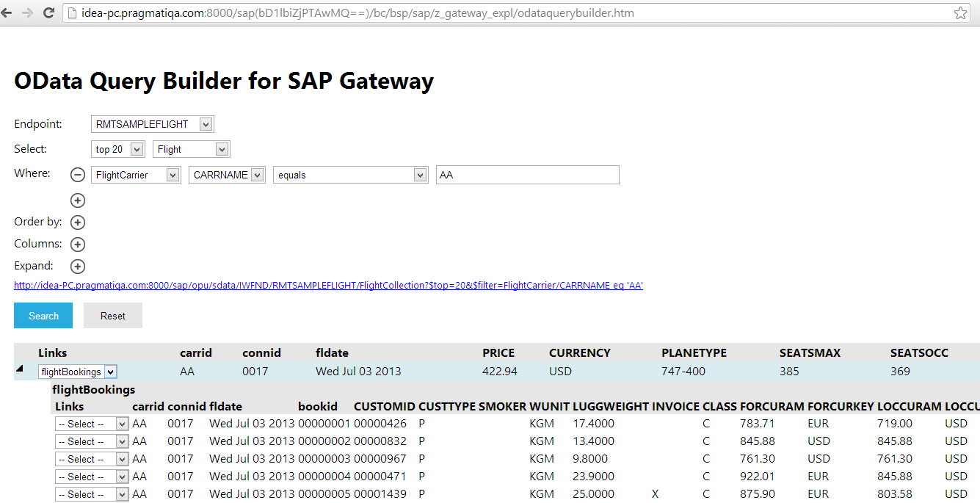Image resolution: width=980 pixels, height=503 pixels.
Task: Open the generated OData query URL
Action: point(327,285)
